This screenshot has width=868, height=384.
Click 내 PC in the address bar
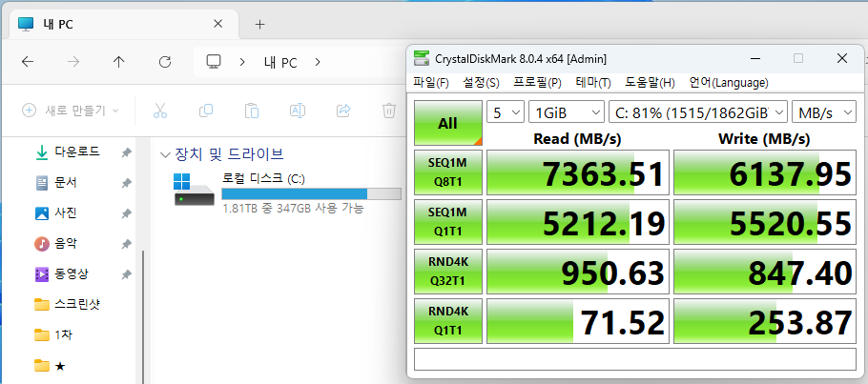(x=280, y=63)
